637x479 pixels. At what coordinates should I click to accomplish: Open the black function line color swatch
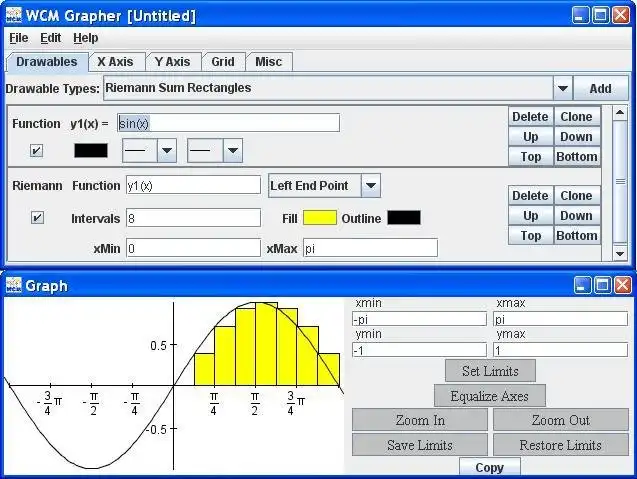[x=91, y=150]
